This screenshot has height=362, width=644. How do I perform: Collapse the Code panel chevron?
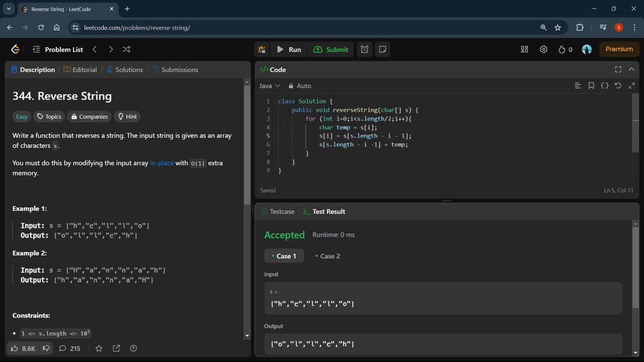tap(631, 70)
